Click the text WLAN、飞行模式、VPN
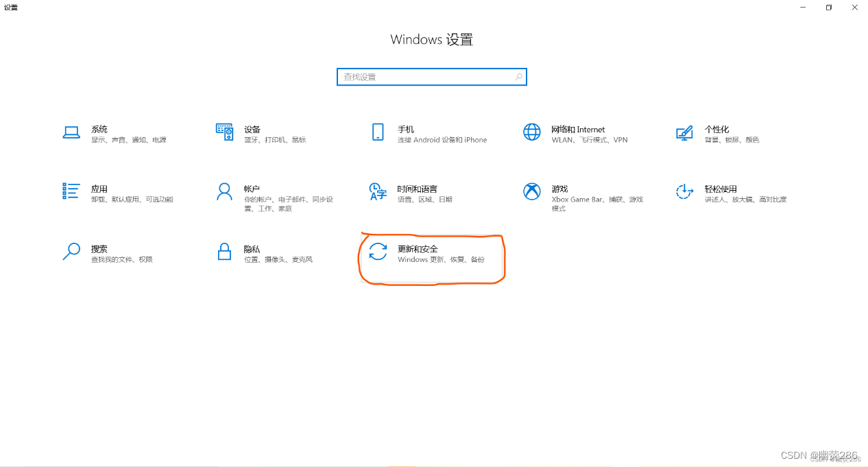Viewport: 868px width, 467px height. [590, 140]
